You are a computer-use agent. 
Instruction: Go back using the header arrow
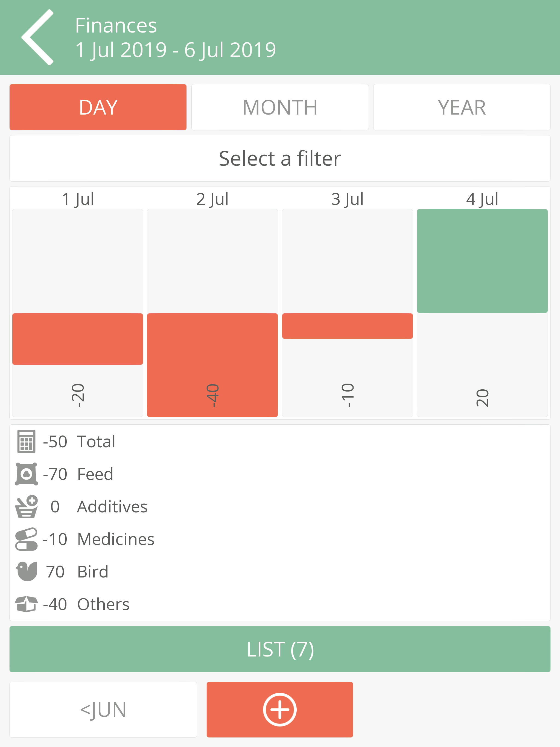click(37, 37)
